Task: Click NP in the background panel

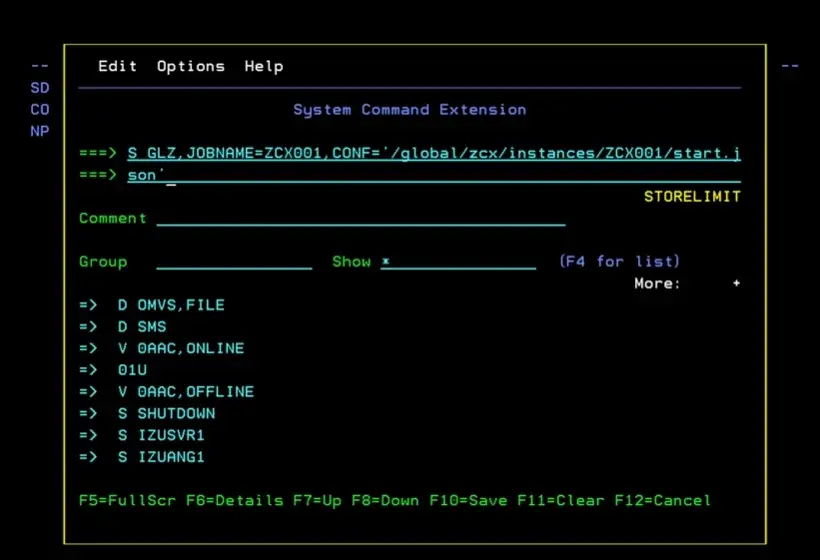Action: [40, 131]
